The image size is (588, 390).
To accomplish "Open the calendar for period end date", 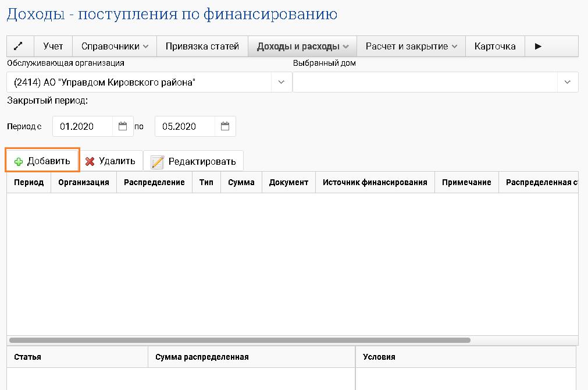I will (225, 126).
